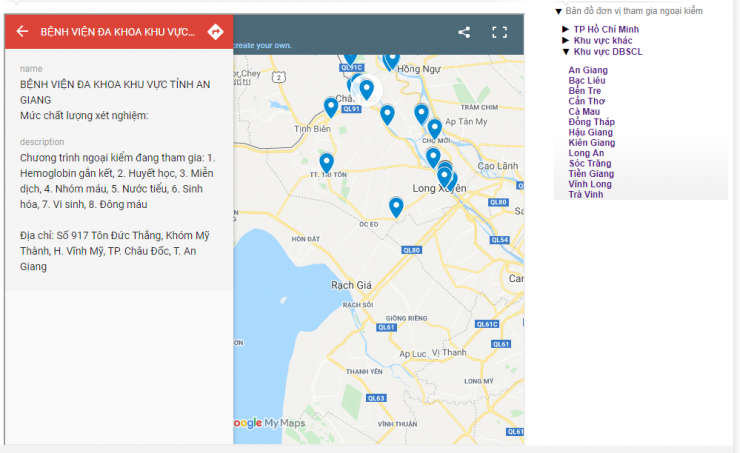Viewport: 740px width, 453px height.
Task: Expand the TP Hồ Chí Minh section
Action: (606, 29)
